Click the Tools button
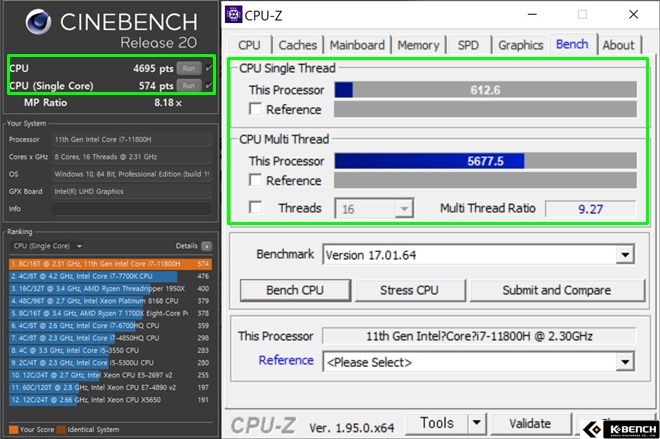The width and height of the screenshot is (660, 439). 437,423
